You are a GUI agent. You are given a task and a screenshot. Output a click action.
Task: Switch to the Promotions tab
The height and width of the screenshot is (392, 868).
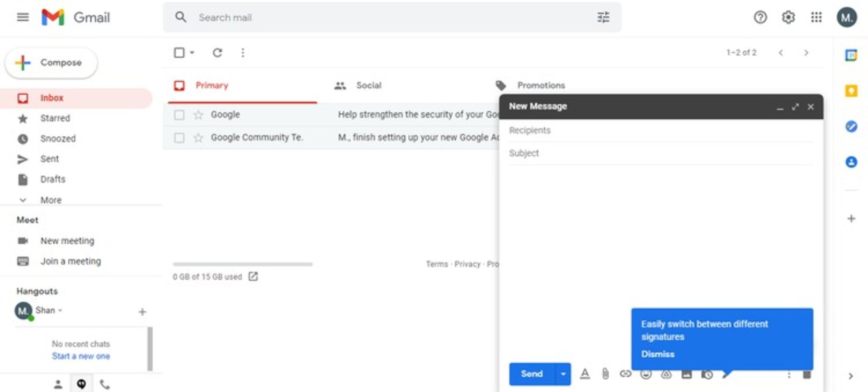coord(541,85)
